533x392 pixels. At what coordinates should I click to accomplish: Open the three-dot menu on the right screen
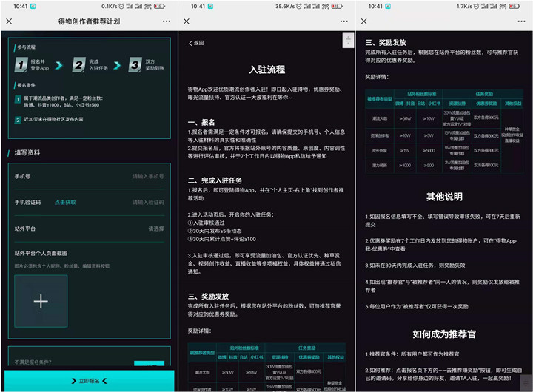pos(522,21)
